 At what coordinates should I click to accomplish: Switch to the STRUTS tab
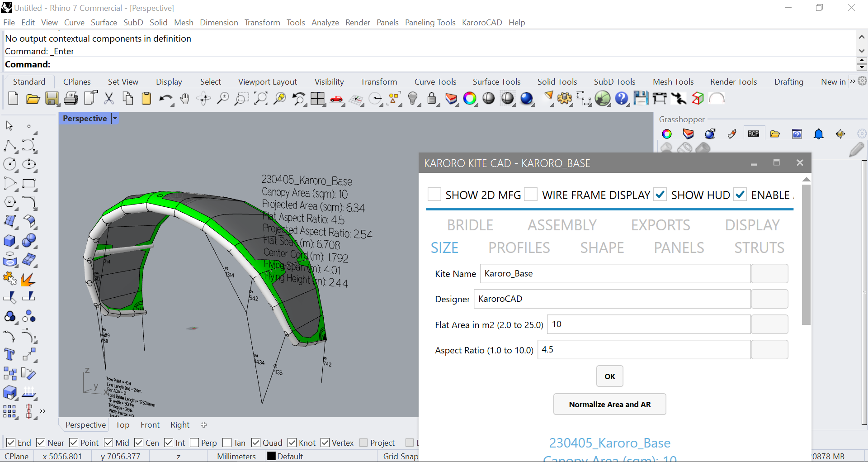pos(759,248)
